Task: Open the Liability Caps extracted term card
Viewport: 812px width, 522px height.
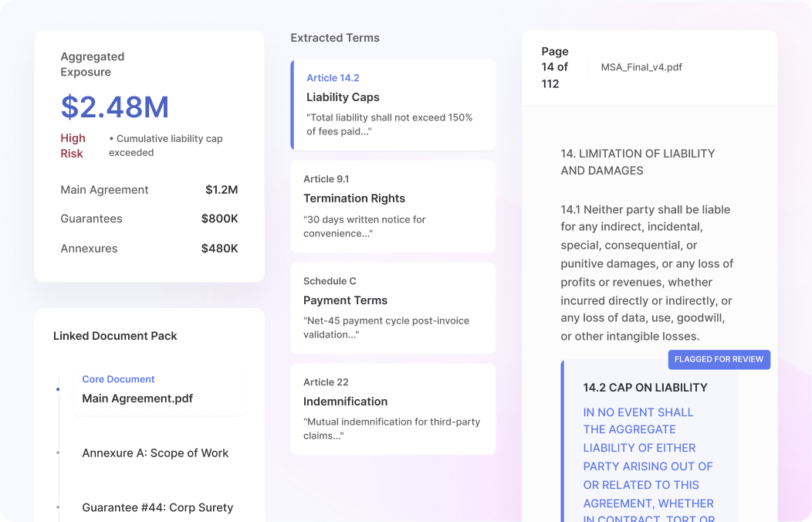Action: 393,105
